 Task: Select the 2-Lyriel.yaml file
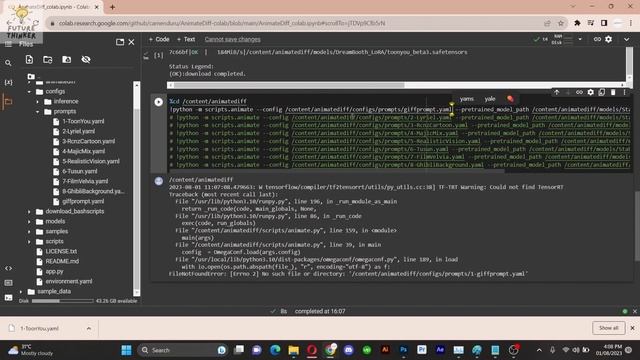click(79, 131)
